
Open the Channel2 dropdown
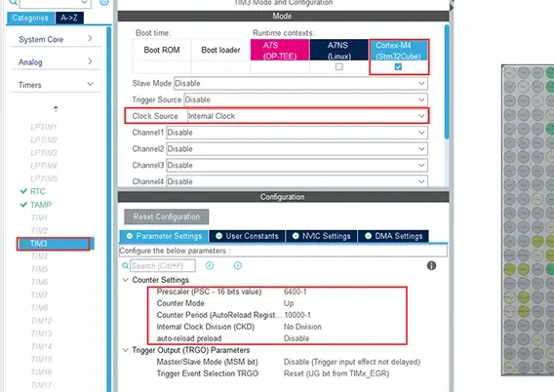pyautogui.click(x=297, y=148)
